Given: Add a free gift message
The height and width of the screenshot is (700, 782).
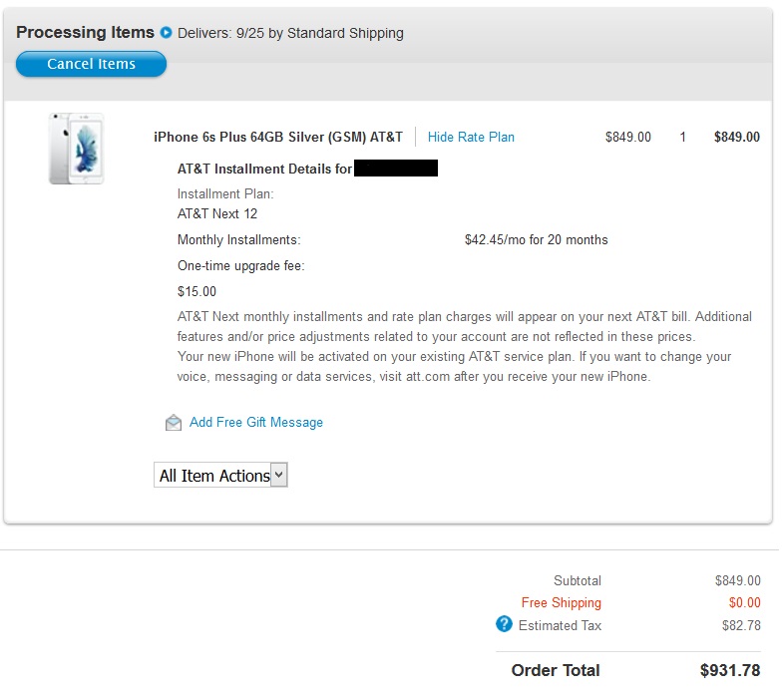Looking at the screenshot, I should coord(256,423).
